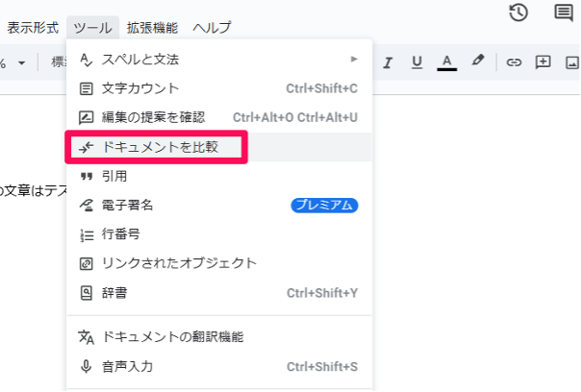Click quotation marks citation icon

87,177
